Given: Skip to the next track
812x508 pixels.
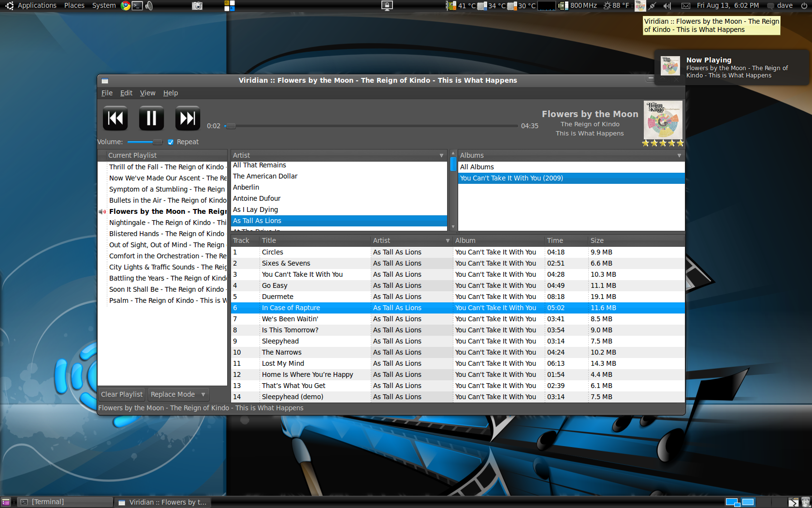Looking at the screenshot, I should [188, 118].
